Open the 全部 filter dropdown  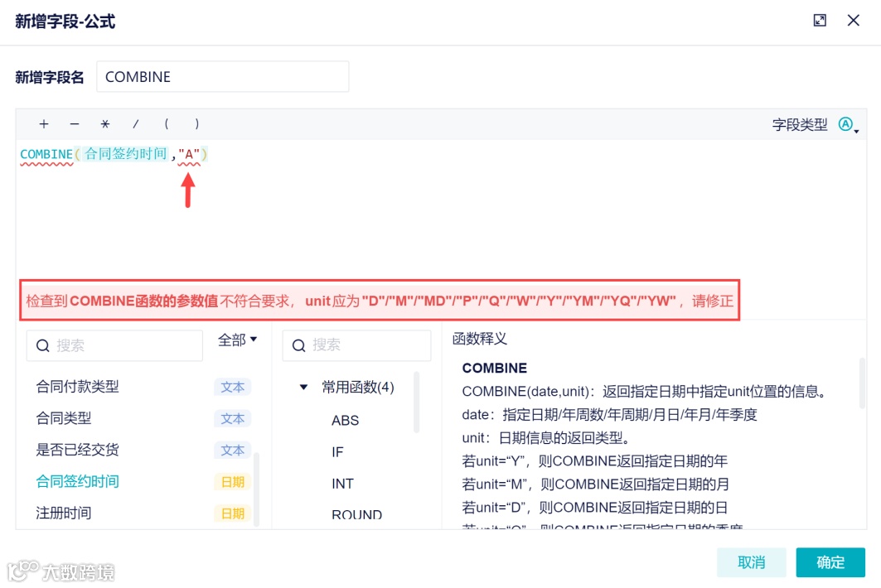pos(238,341)
